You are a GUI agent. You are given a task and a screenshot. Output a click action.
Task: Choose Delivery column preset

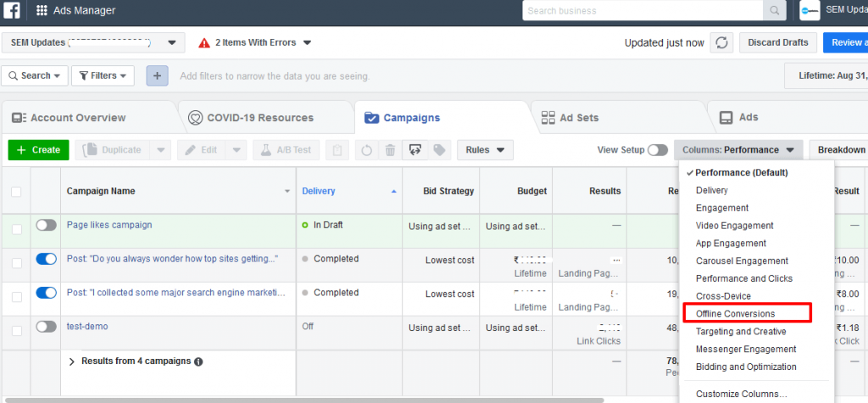pyautogui.click(x=712, y=190)
